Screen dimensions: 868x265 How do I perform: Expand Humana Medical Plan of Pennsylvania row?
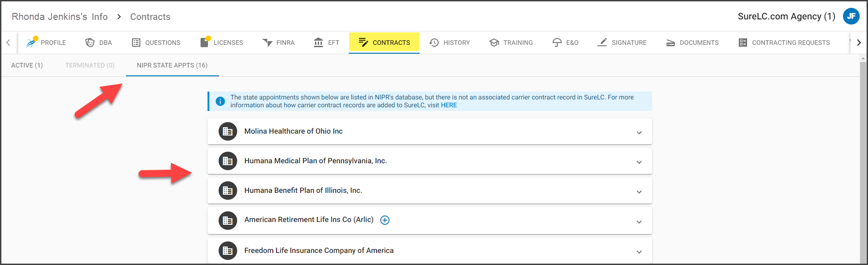[639, 162]
